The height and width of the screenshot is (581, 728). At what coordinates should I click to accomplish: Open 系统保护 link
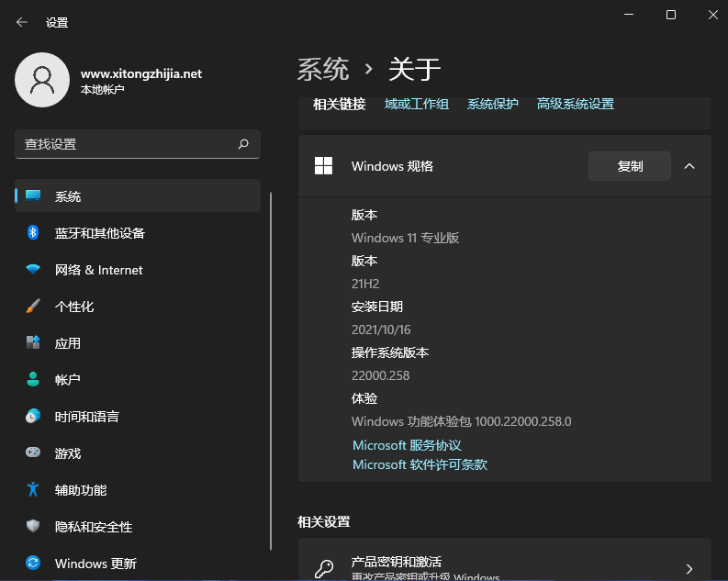click(493, 104)
